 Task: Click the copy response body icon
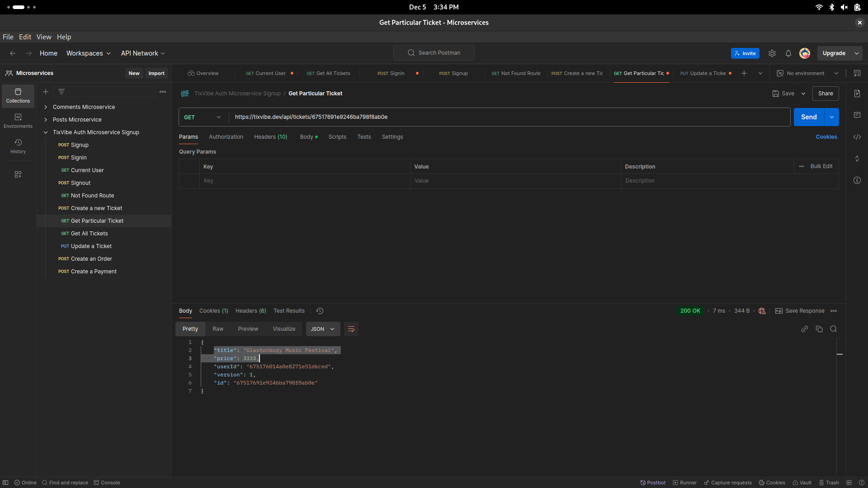tap(819, 329)
